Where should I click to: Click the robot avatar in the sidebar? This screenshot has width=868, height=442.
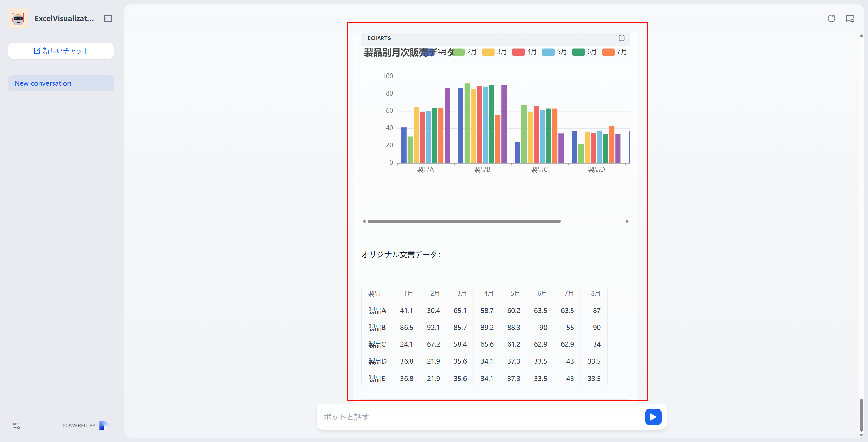pos(18,18)
